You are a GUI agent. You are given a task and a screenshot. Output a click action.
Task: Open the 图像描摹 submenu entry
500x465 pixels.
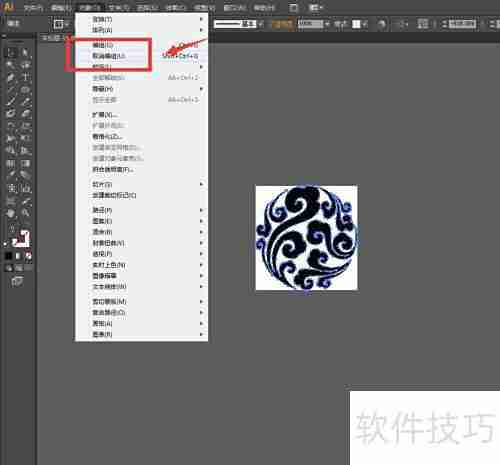[x=141, y=276]
